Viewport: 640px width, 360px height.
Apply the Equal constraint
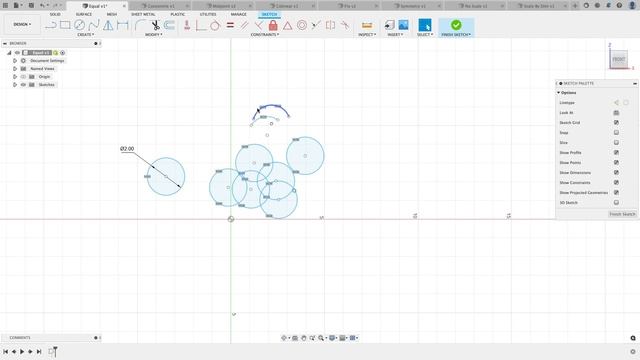coord(230,25)
